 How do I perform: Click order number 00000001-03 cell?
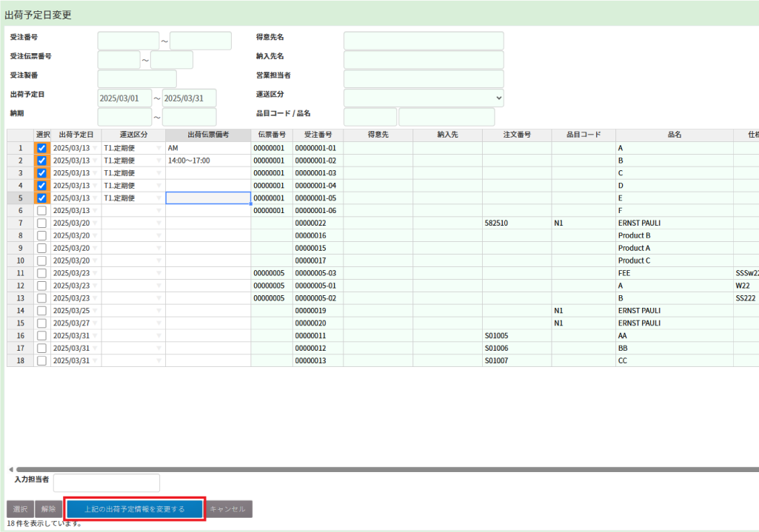pyautogui.click(x=318, y=173)
